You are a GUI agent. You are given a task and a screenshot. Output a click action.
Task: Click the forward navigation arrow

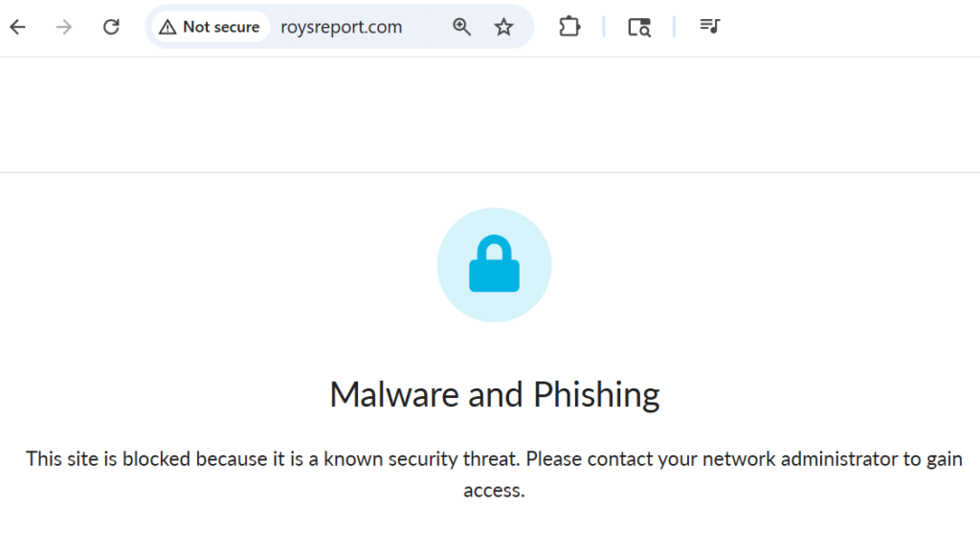pos(64,27)
